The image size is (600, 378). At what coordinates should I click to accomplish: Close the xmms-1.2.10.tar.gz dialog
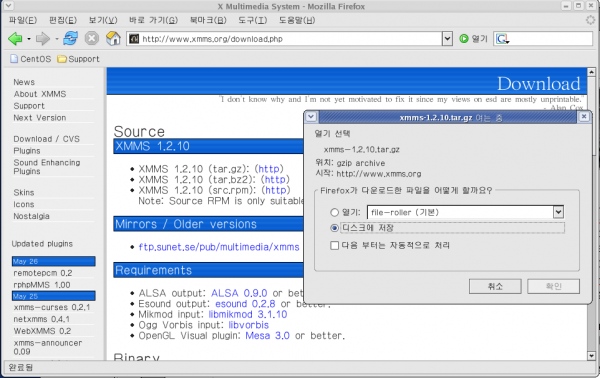click(x=584, y=117)
